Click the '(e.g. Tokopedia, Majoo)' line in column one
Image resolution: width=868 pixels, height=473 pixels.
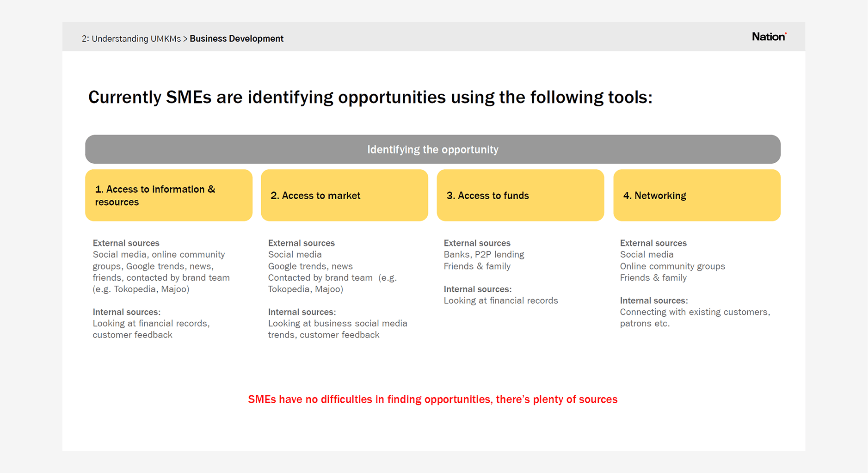click(x=141, y=289)
